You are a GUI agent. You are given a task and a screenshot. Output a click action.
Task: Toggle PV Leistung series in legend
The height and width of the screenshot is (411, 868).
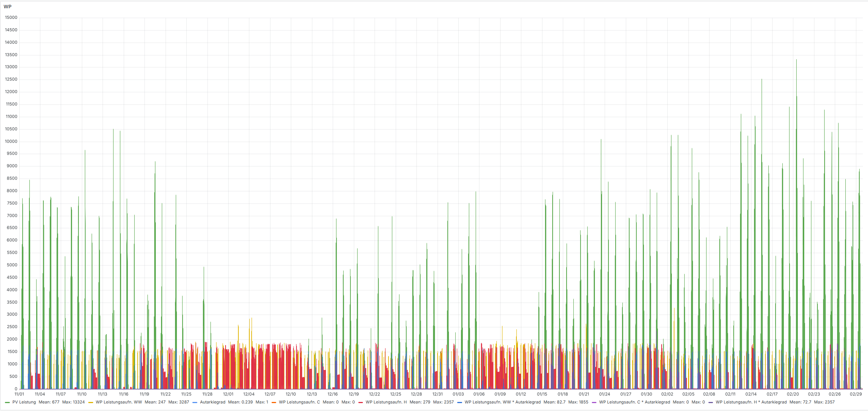24,402
